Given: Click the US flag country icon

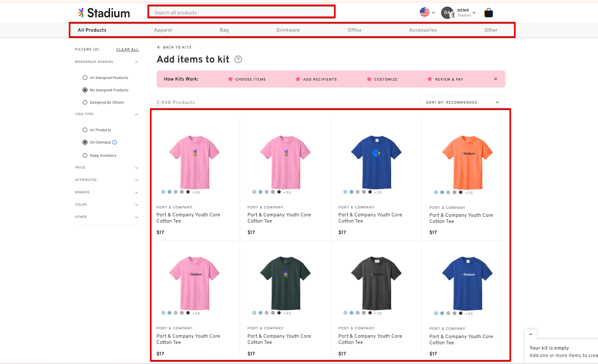Looking at the screenshot, I should point(425,12).
